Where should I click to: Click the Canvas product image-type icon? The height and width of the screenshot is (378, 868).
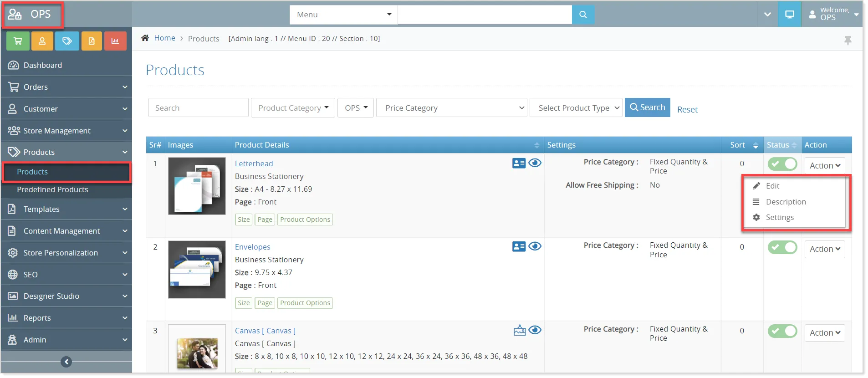tap(520, 330)
